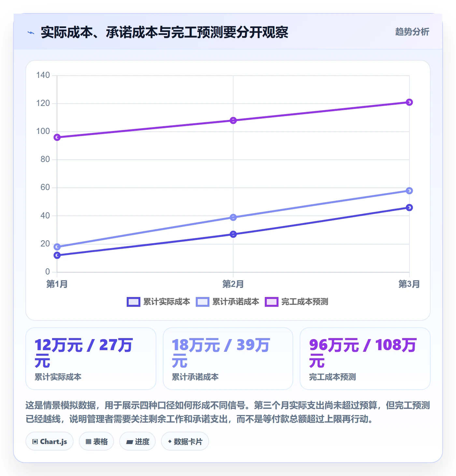Image resolution: width=456 pixels, height=476 pixels.
Task: Toggle the 累计承诺成本 legend swatch
Action: pos(202,302)
